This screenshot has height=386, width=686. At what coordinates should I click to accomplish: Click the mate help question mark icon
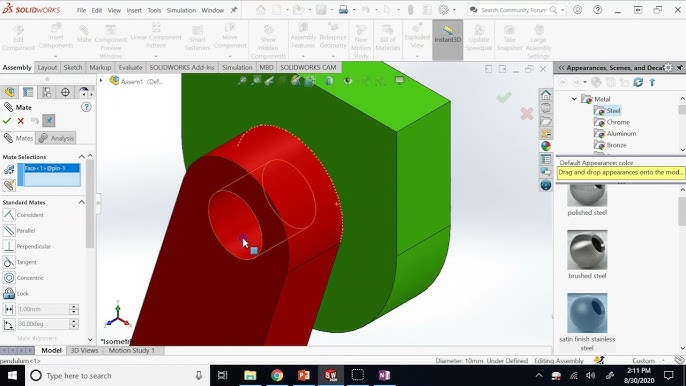(86, 107)
